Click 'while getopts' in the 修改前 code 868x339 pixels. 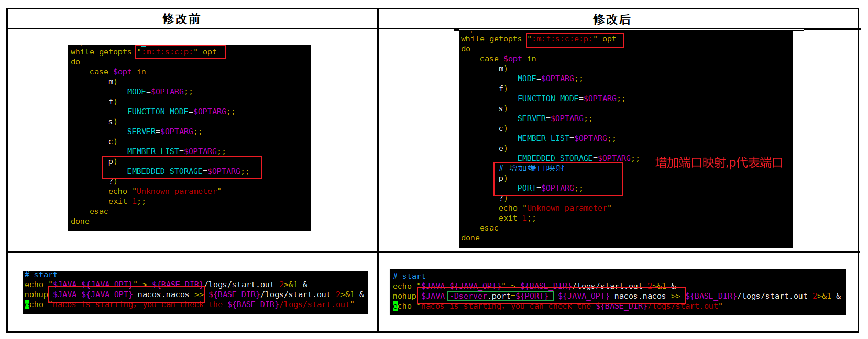click(x=101, y=52)
